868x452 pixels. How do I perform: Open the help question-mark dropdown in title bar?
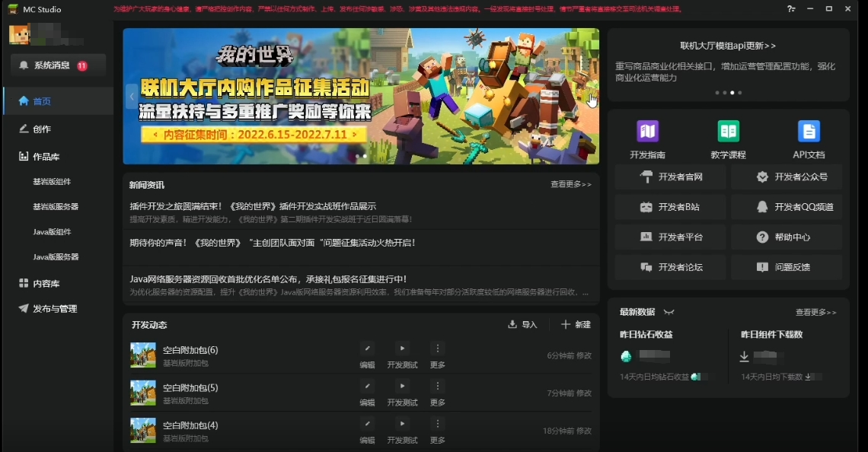coord(793,9)
